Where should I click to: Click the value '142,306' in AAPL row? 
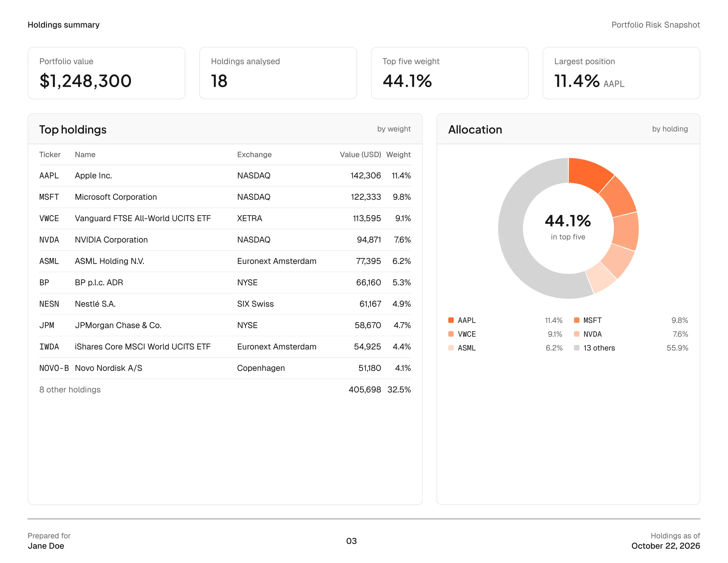366,176
